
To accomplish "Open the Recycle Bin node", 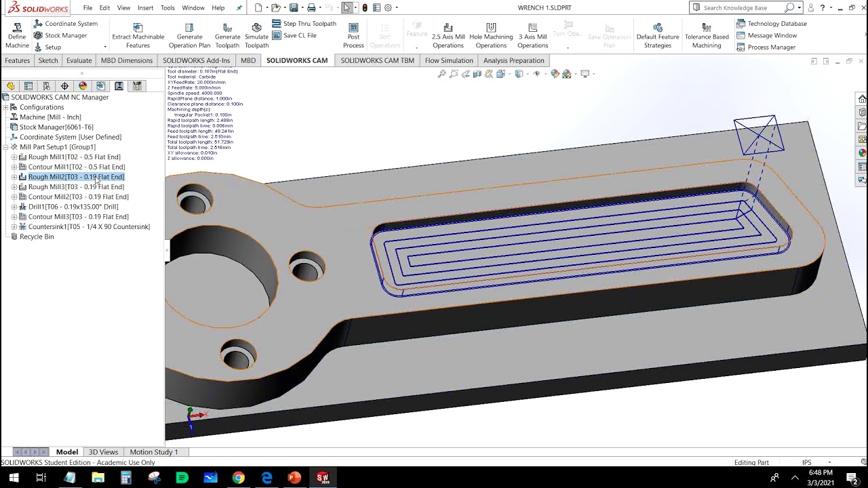I will pos(37,237).
